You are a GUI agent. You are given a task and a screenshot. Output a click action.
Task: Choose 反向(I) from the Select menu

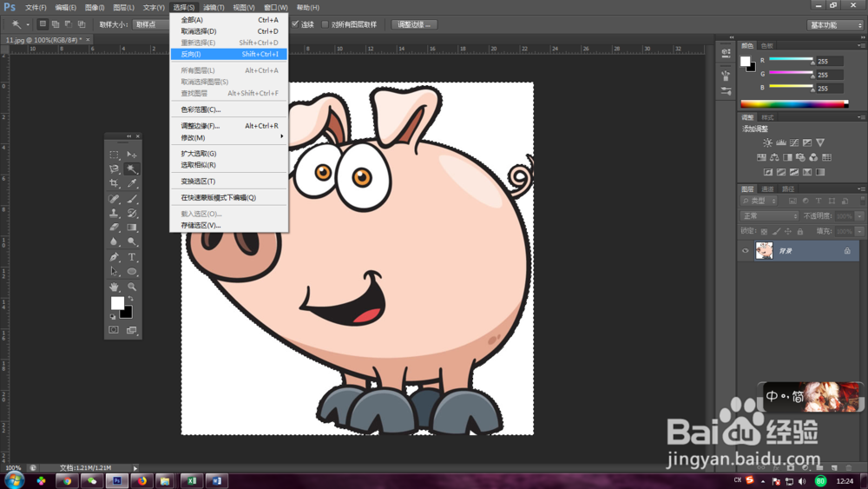click(x=229, y=54)
